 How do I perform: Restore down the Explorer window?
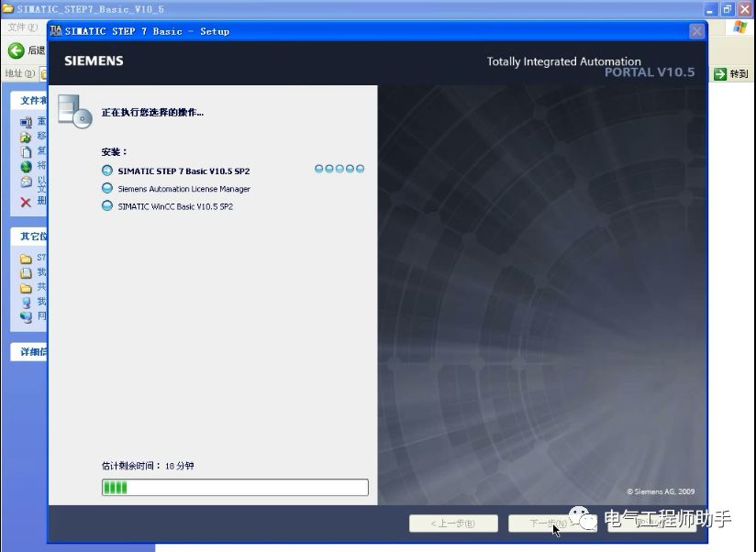[727, 9]
